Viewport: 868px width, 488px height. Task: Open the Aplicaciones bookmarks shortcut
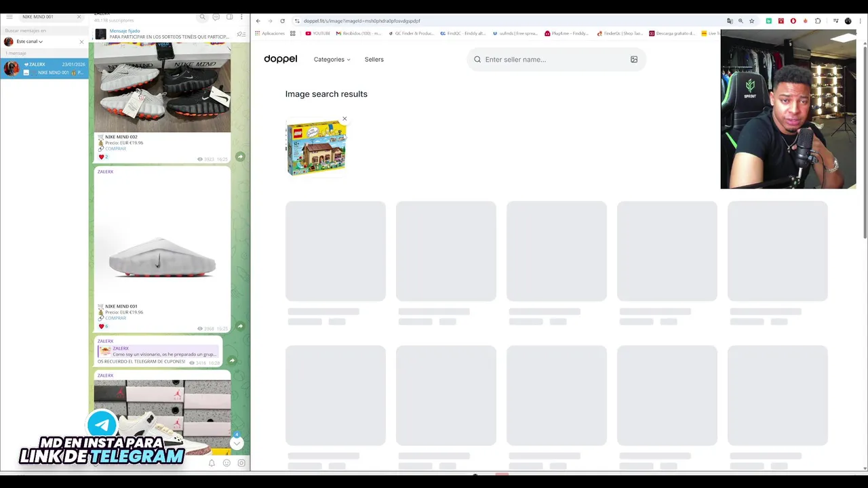[270, 33]
